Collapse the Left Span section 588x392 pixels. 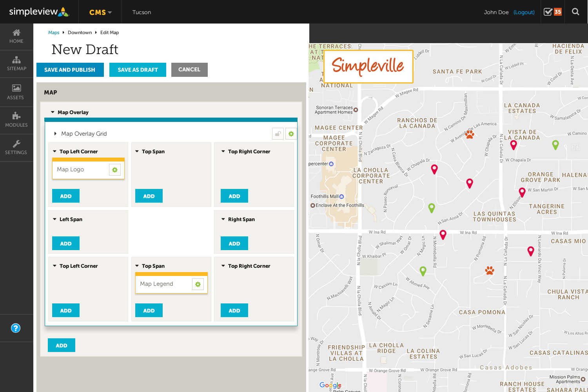(x=55, y=219)
